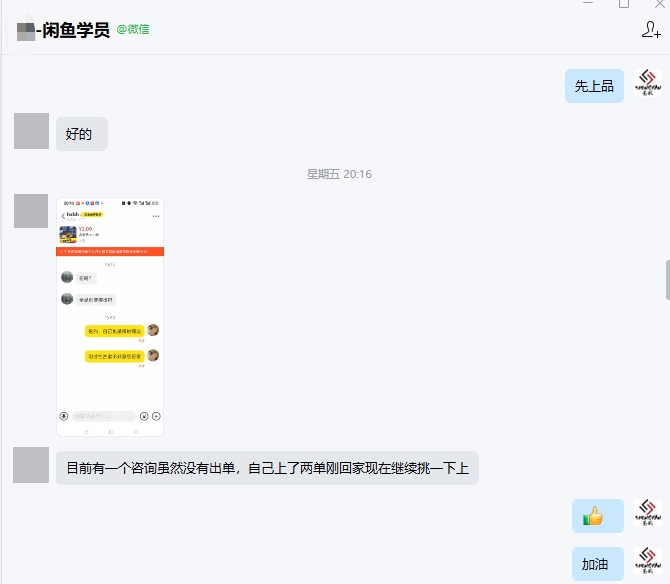Click the chat scrollbar handle

(667, 280)
